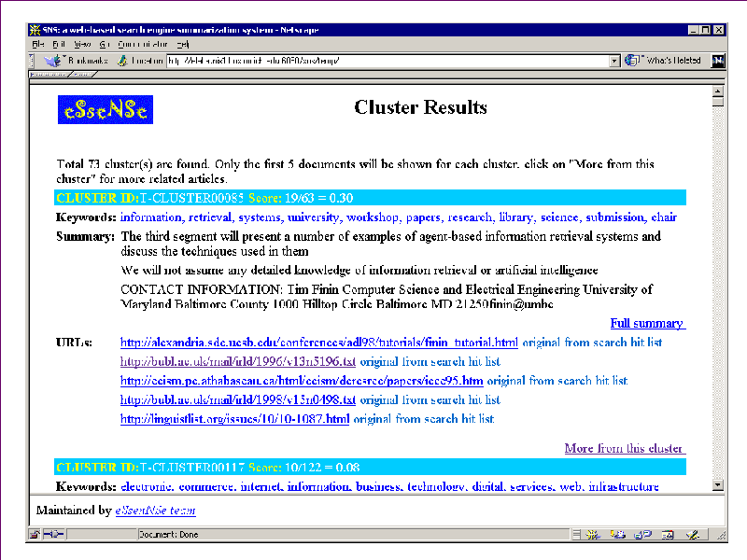The width and height of the screenshot is (747, 560).
Task: Click the keyword 'workshop' in first cluster
Action: click(x=373, y=217)
